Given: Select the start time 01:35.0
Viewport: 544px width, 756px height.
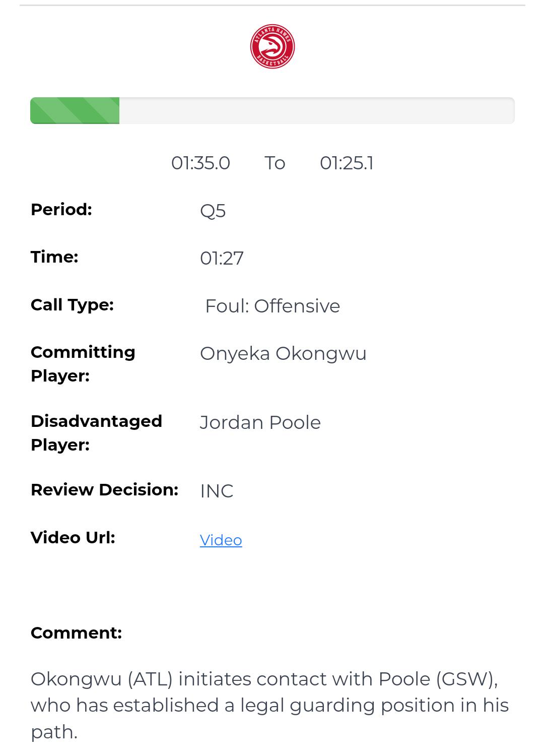Looking at the screenshot, I should tap(200, 163).
